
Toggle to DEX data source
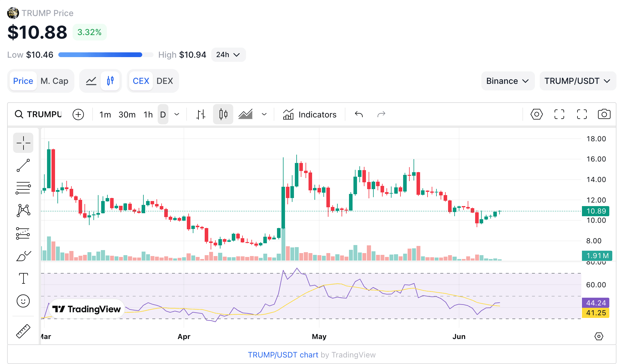coord(165,81)
